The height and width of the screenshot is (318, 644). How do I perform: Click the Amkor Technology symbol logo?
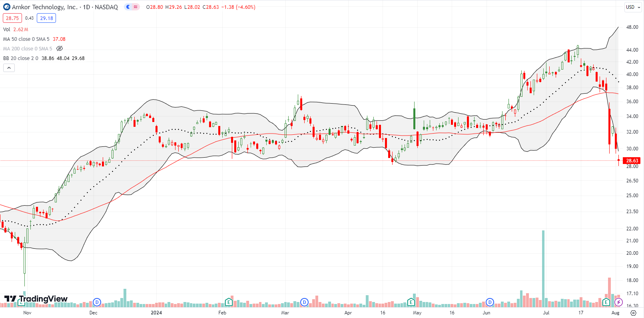pos(7,7)
